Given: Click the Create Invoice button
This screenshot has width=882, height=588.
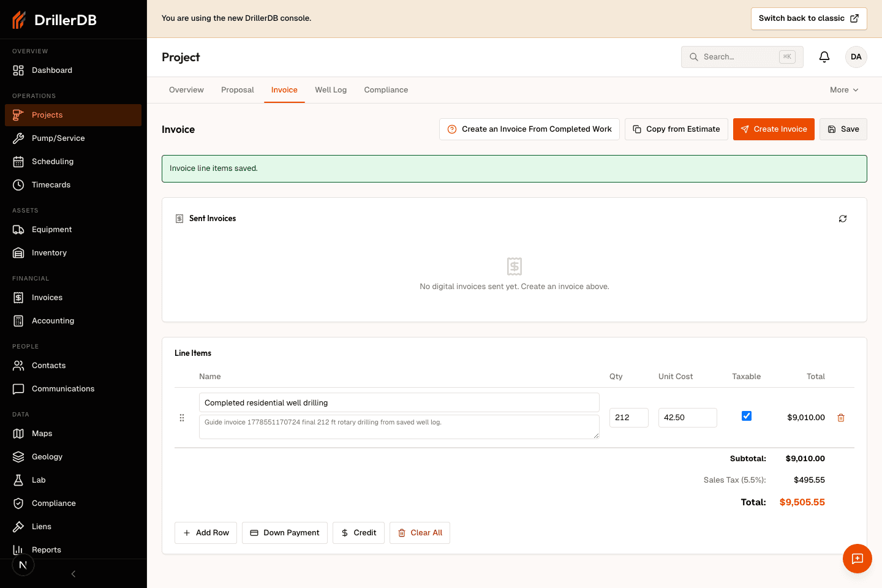Looking at the screenshot, I should (774, 129).
